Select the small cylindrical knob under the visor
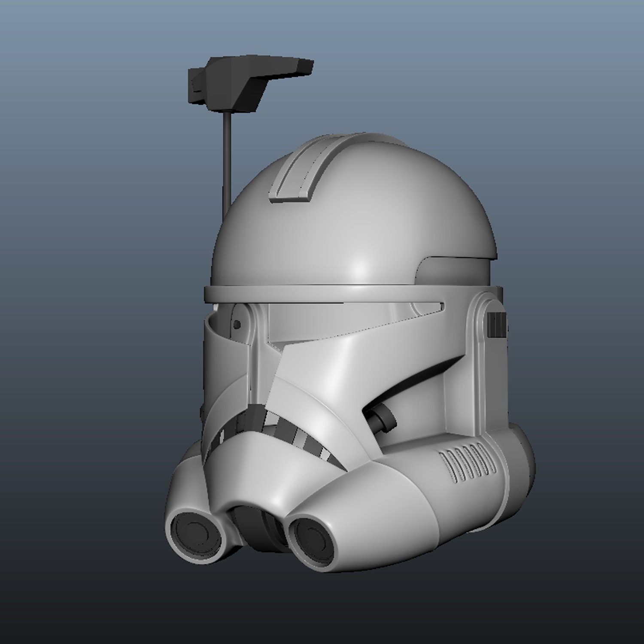The height and width of the screenshot is (644, 644). pos(380,418)
